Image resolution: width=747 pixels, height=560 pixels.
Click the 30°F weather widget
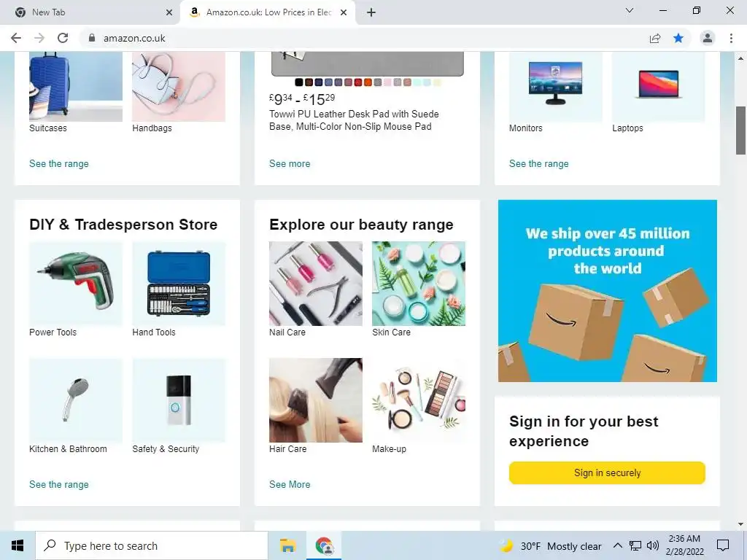click(x=550, y=545)
